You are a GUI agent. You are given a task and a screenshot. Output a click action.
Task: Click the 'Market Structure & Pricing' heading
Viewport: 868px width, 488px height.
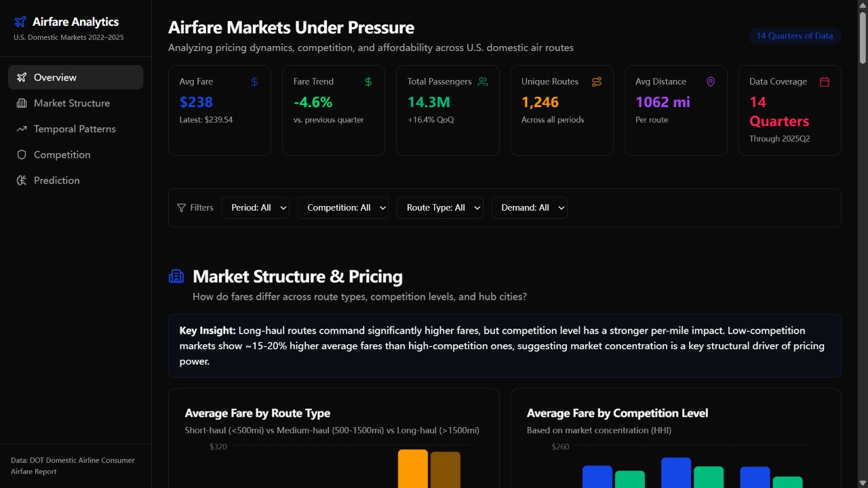click(298, 277)
